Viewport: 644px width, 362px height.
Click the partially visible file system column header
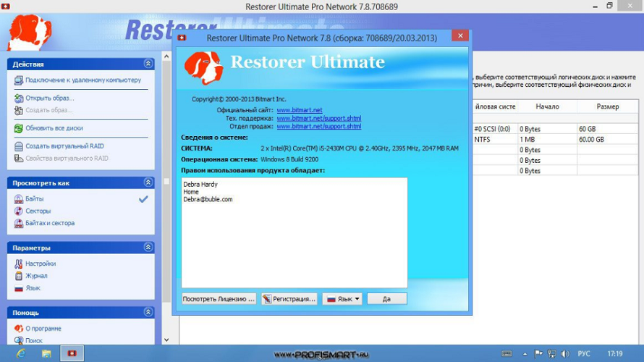(495, 107)
